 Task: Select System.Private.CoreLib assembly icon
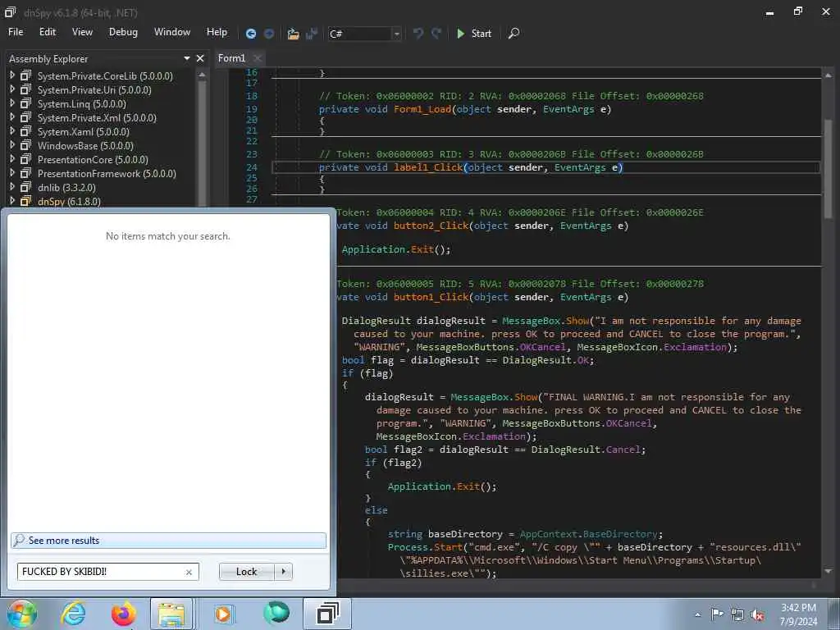(25, 75)
